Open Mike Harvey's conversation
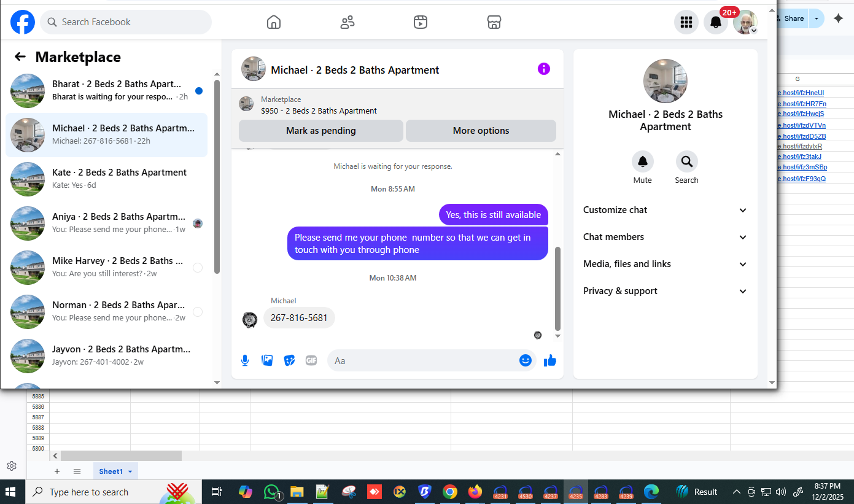 point(107,268)
